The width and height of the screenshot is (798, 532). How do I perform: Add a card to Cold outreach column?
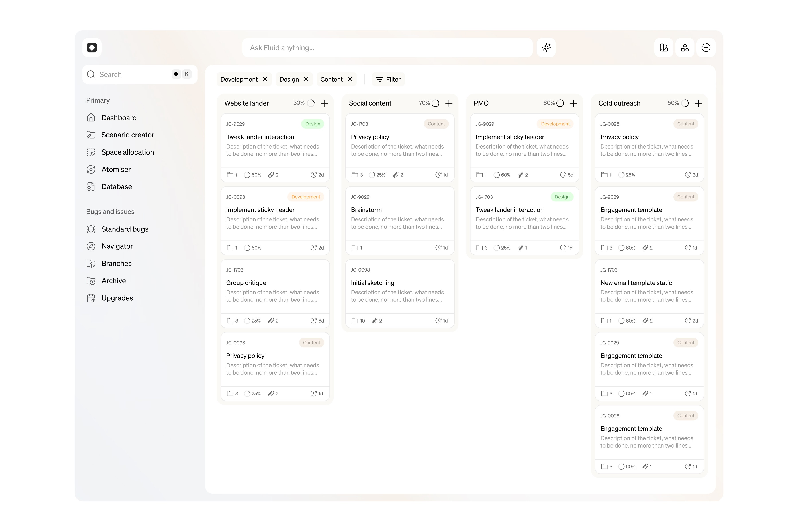point(698,103)
